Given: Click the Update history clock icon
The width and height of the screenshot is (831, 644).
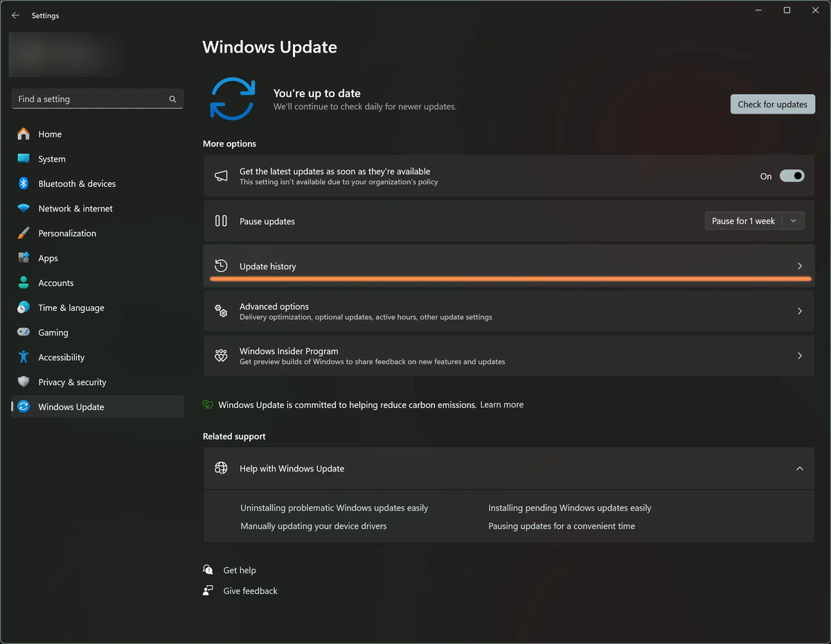Looking at the screenshot, I should pyautogui.click(x=221, y=266).
